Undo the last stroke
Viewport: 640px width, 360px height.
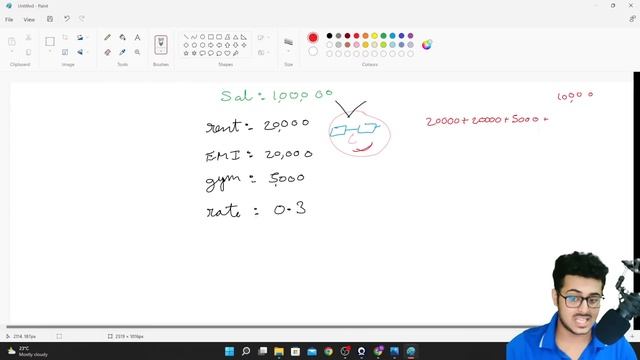pos(67,19)
